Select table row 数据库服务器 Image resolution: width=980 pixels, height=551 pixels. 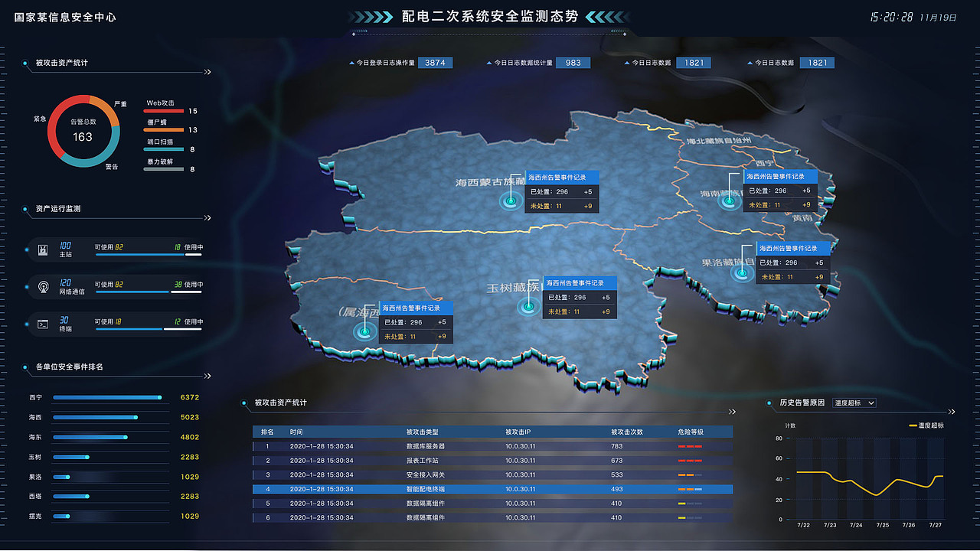[x=492, y=446]
